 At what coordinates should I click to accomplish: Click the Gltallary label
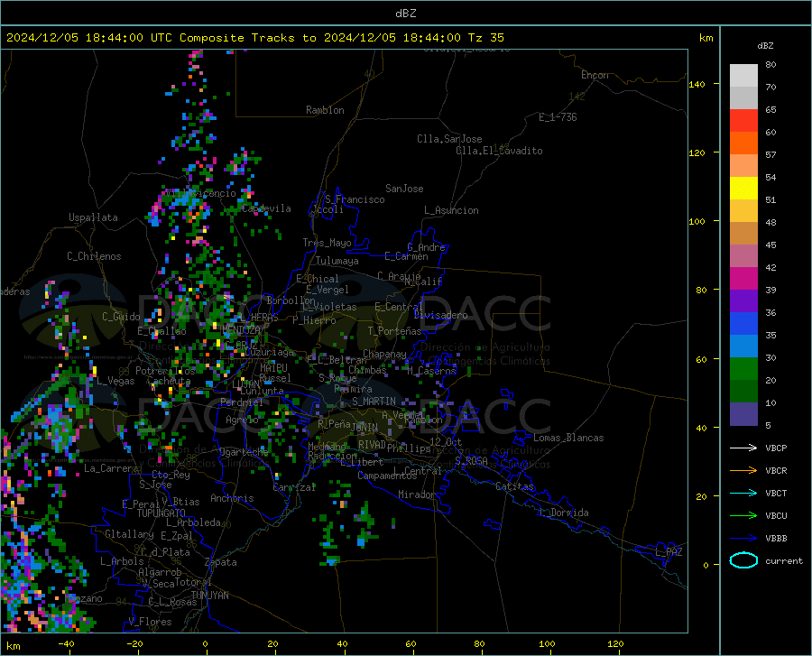coord(129,534)
